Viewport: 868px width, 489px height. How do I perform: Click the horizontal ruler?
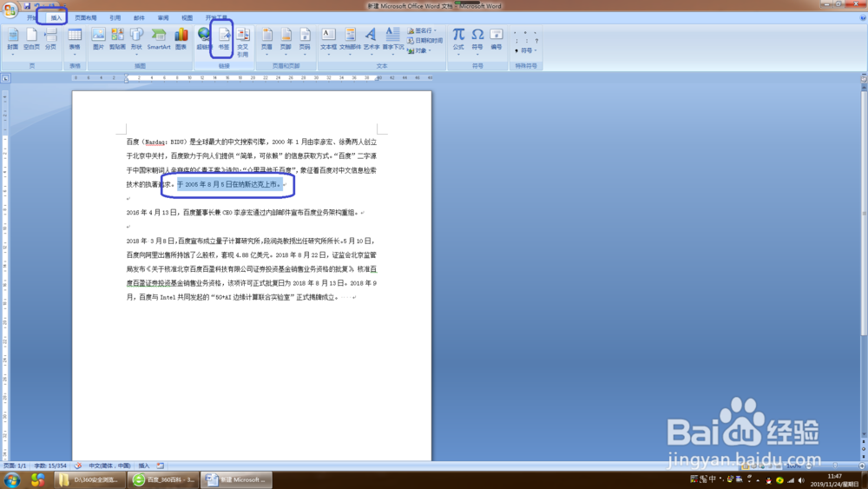click(253, 78)
